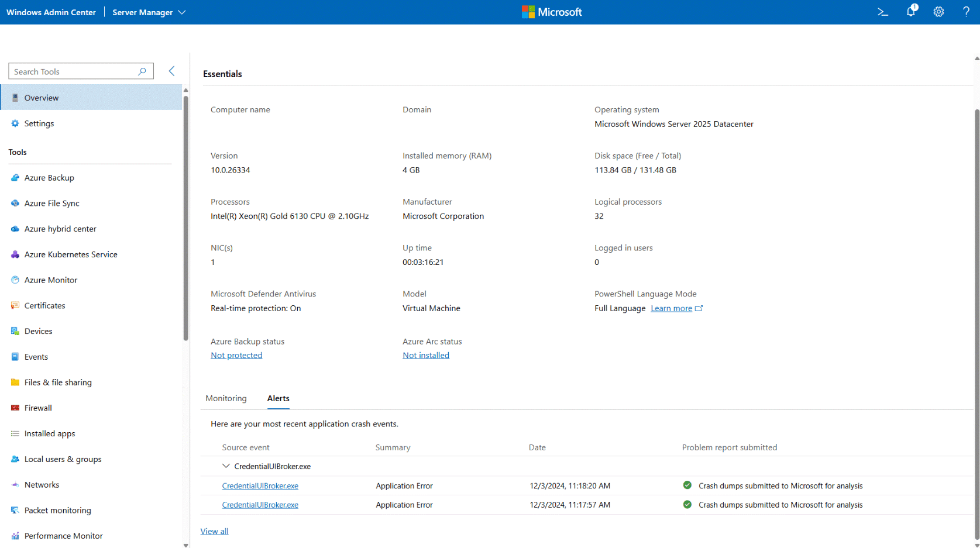Open Firewall tool label
Viewport: 980px width, 548px height.
(x=38, y=408)
